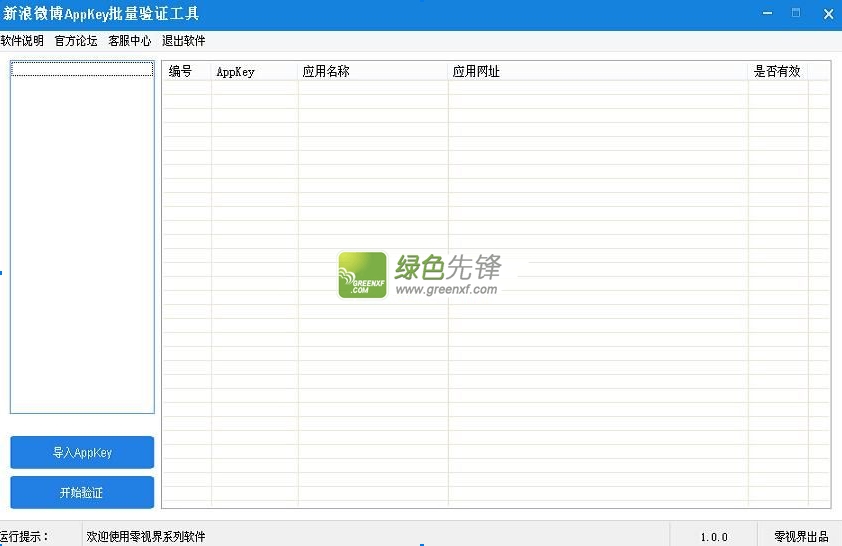Close the AppKey verification tool window

coord(828,14)
